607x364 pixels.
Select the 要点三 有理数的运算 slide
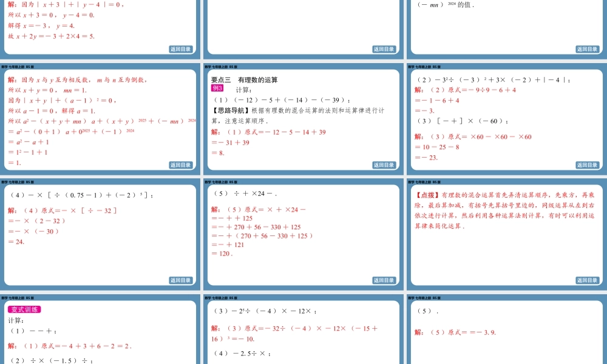click(303, 118)
